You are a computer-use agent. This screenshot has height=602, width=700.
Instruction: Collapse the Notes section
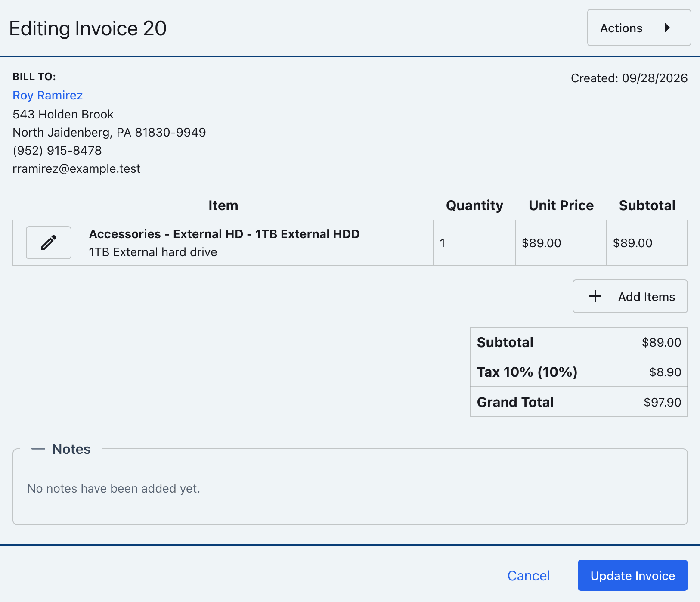coord(61,449)
